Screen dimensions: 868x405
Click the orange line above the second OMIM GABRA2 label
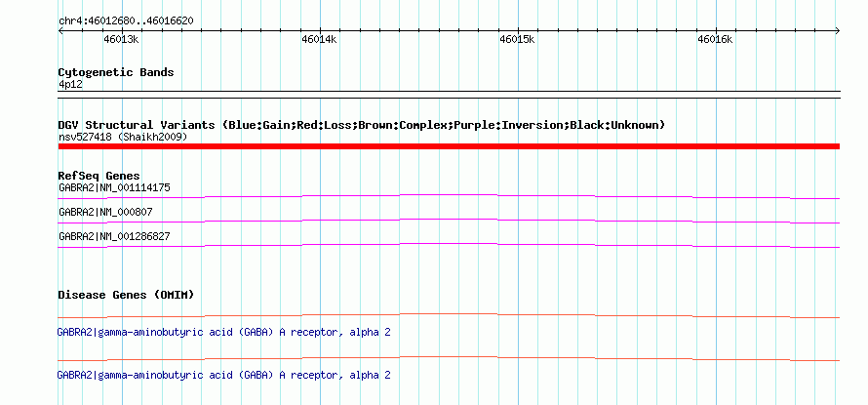coord(449,358)
